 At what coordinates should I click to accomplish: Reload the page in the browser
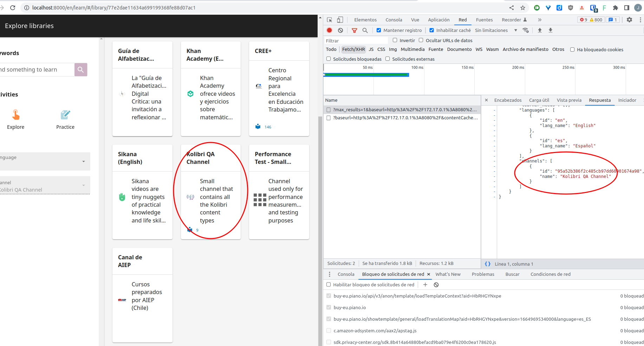coord(13,7)
